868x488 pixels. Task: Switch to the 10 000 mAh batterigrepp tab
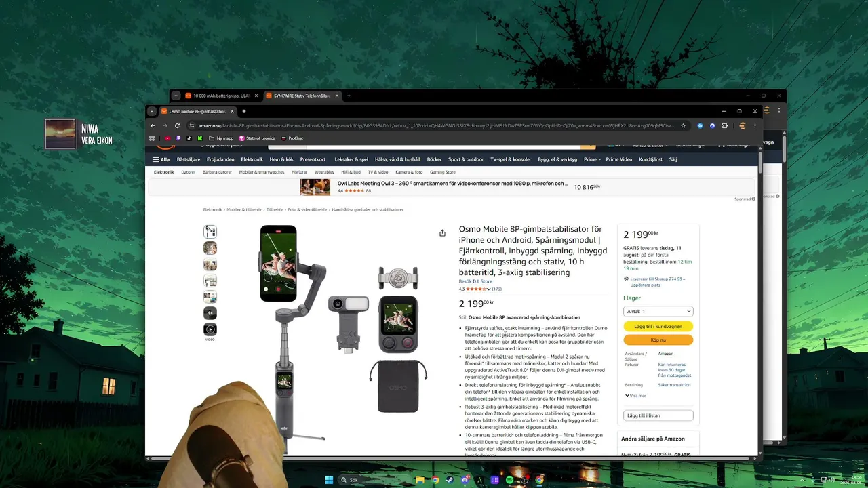coord(221,96)
